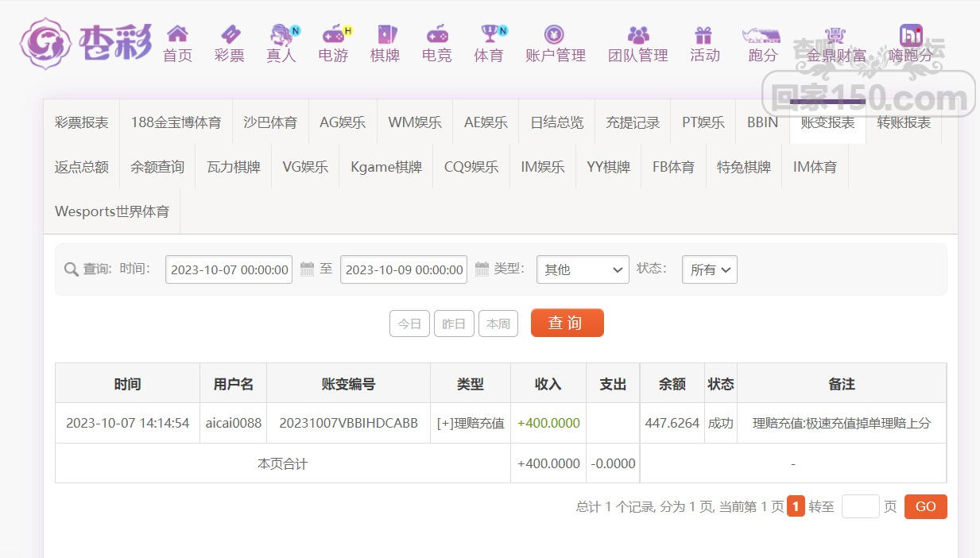Viewport: 980px width, 558px height.
Task: Switch to the 沙巴体育 tab
Action: (270, 122)
